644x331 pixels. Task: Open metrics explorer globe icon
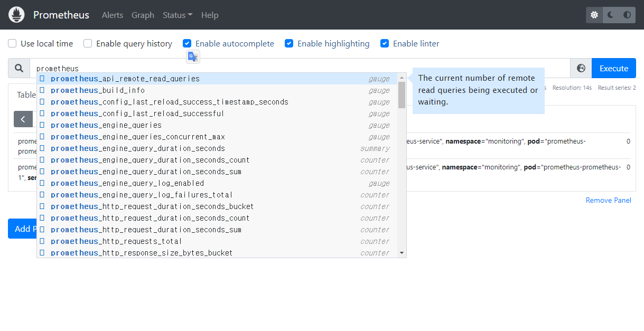(581, 68)
